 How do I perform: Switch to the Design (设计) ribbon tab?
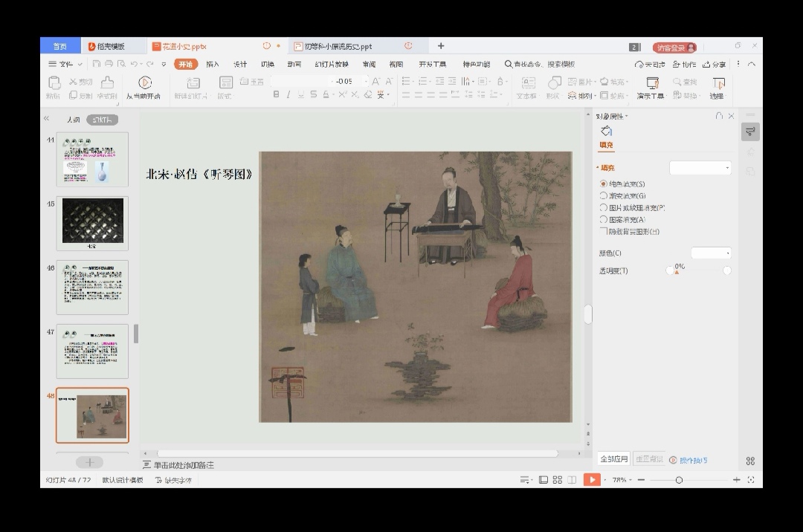pos(240,64)
